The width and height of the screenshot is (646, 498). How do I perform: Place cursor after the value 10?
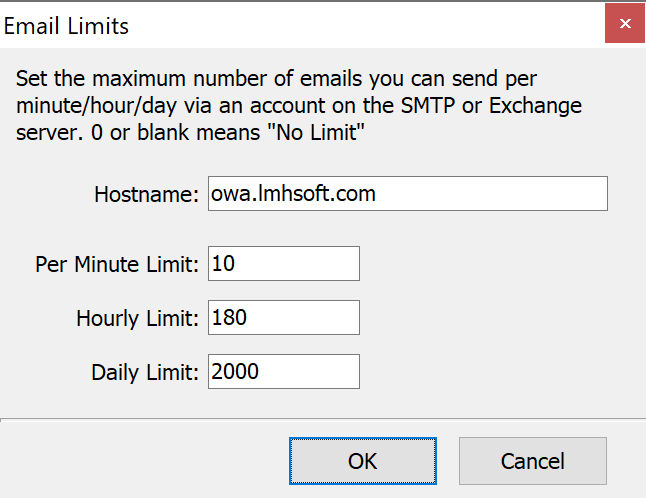[236, 264]
